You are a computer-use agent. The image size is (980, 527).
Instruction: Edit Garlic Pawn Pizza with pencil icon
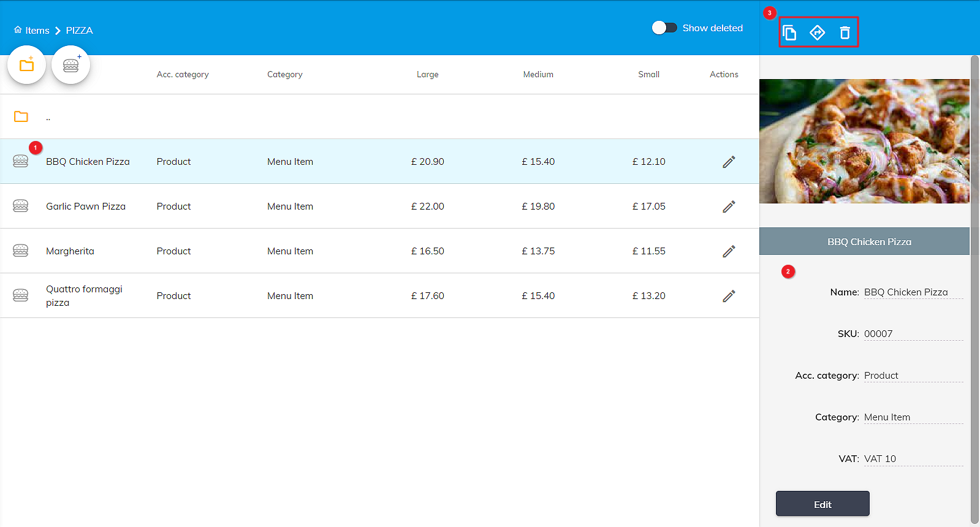coord(728,207)
